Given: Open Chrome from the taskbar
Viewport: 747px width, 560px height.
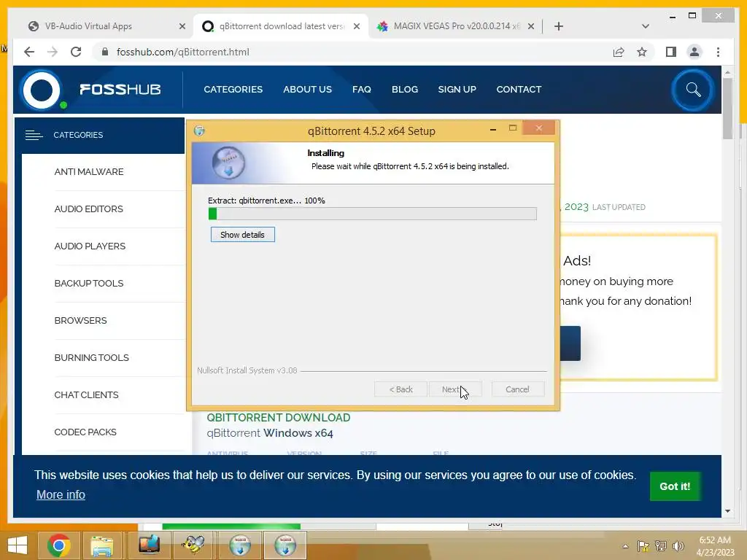Looking at the screenshot, I should pos(59,545).
